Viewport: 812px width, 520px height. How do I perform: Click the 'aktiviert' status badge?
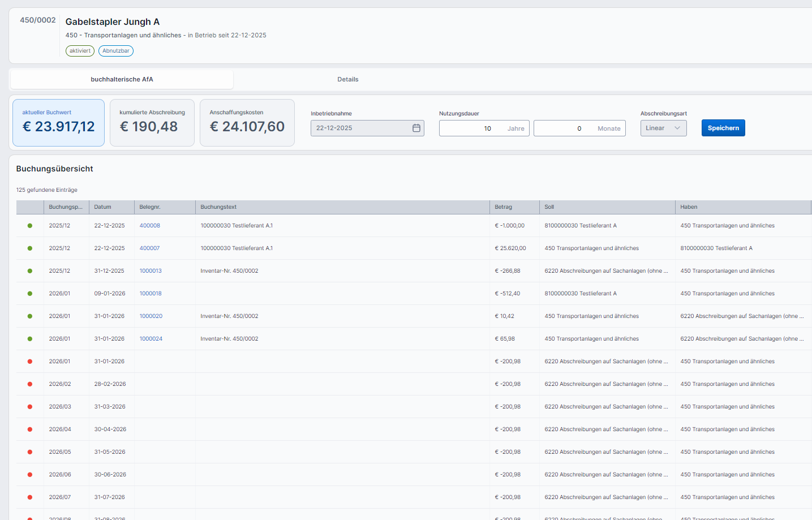[80, 51]
